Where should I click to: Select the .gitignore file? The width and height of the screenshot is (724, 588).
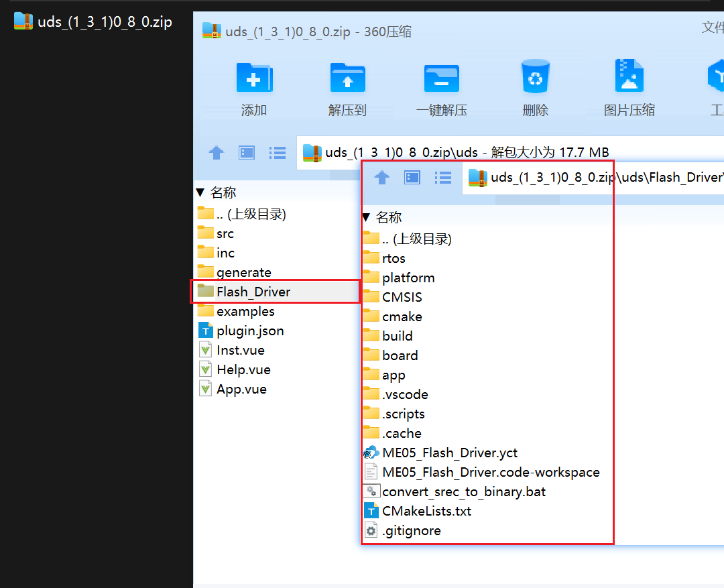click(x=403, y=530)
